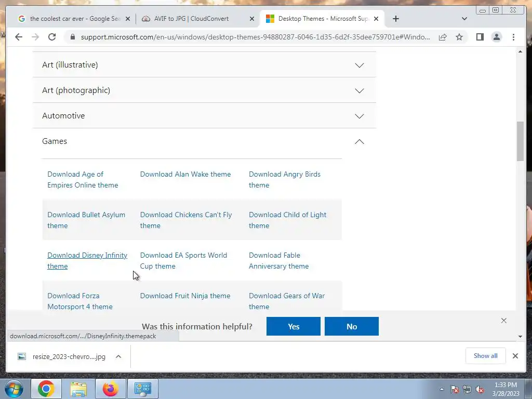Click the muted volume tray icon
This screenshot has height=399, width=532.
[x=480, y=389]
